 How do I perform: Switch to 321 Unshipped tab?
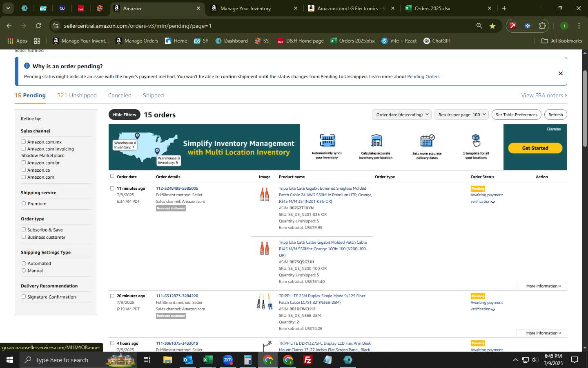(77, 95)
